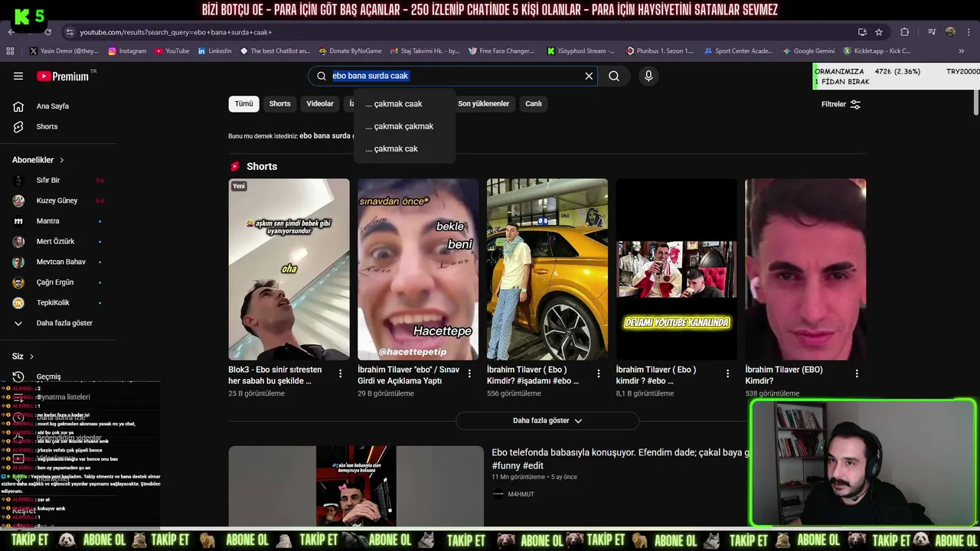This screenshot has width=980, height=551.
Task: Open the browser extensions puzzle icon
Action: [905, 32]
